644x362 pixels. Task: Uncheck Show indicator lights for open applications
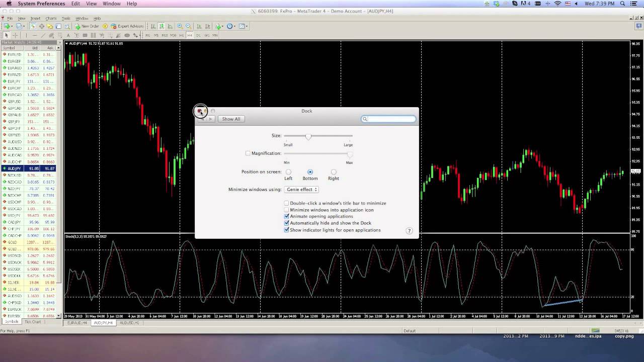(287, 230)
